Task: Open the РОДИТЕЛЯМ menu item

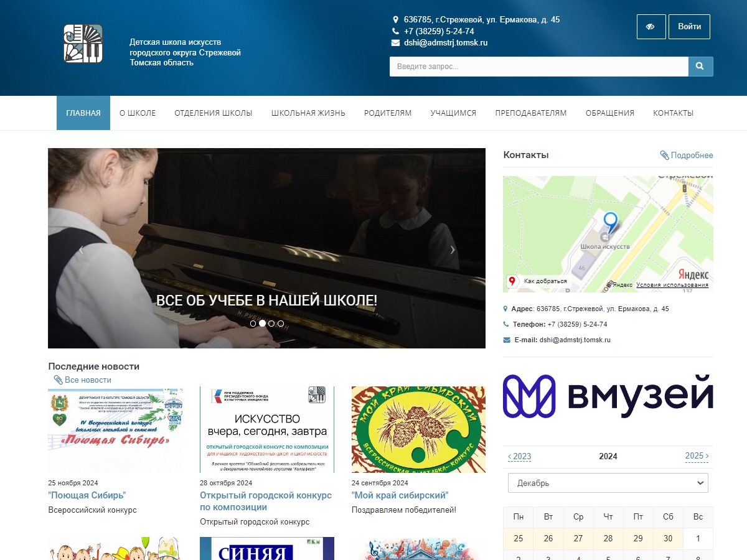Action: pos(388,113)
